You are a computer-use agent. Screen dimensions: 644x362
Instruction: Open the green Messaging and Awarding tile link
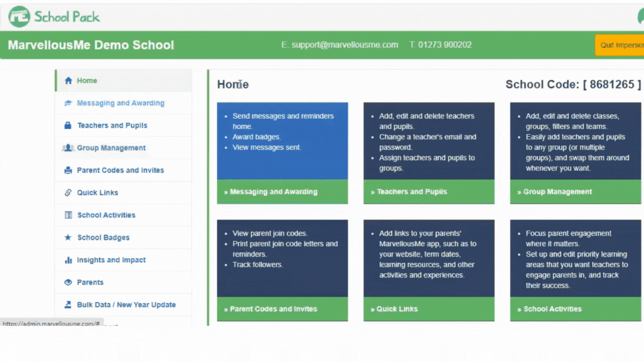[x=273, y=192]
